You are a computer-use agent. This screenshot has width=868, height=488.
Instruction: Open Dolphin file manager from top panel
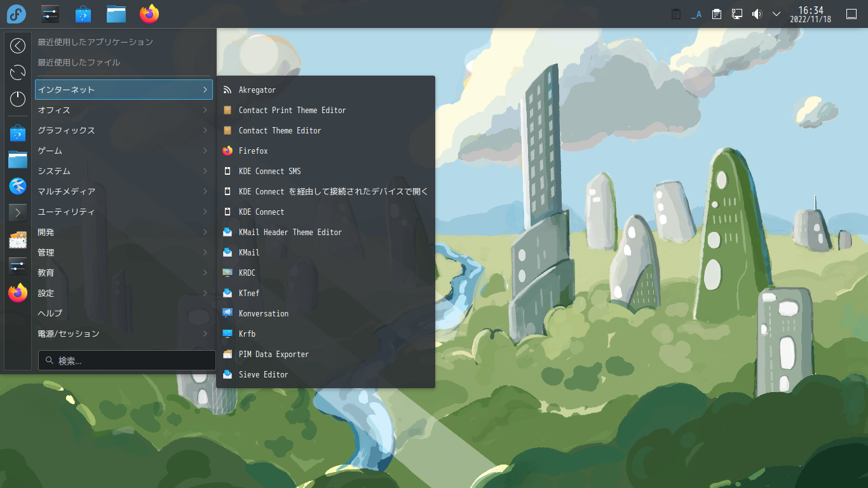point(116,13)
